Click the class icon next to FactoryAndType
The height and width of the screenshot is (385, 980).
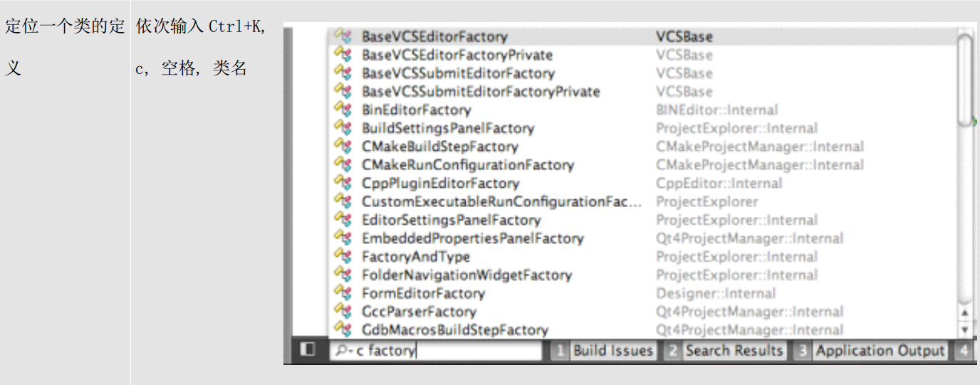343,256
